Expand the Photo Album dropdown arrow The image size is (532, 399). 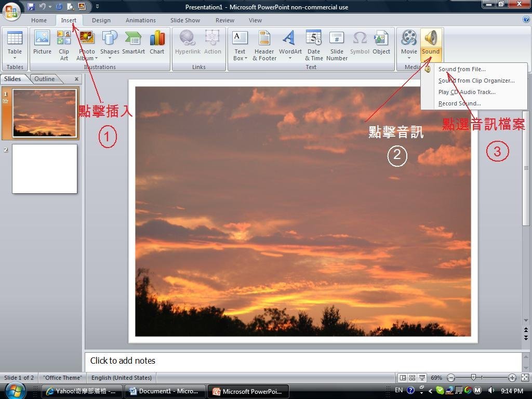pyautogui.click(x=96, y=58)
